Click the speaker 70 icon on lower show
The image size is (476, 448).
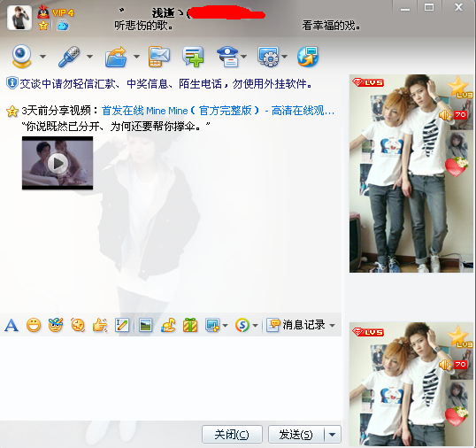[453, 365]
